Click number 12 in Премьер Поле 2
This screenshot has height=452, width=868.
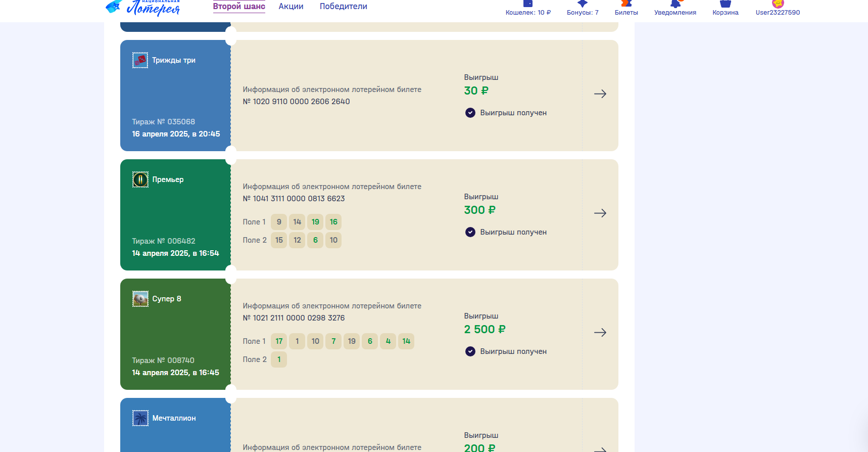(x=297, y=240)
